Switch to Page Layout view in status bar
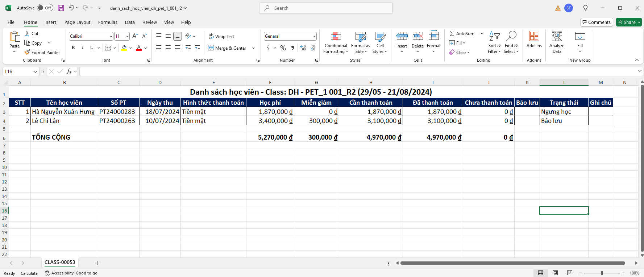644x277 pixels. 555,273
